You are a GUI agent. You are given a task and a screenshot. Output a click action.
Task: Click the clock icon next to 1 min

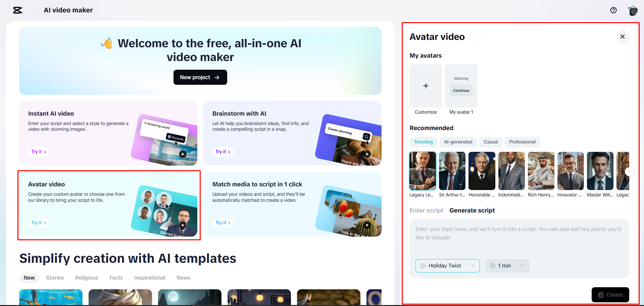click(x=492, y=265)
